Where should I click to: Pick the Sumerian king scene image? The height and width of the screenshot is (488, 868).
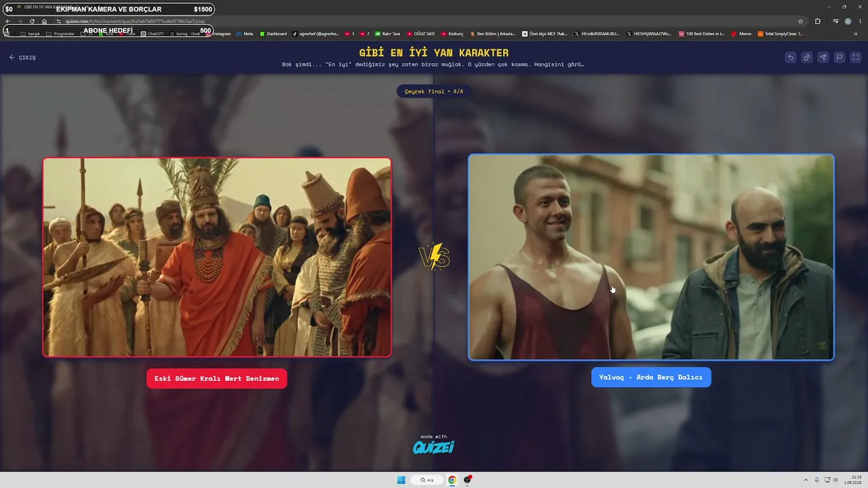[x=217, y=257]
